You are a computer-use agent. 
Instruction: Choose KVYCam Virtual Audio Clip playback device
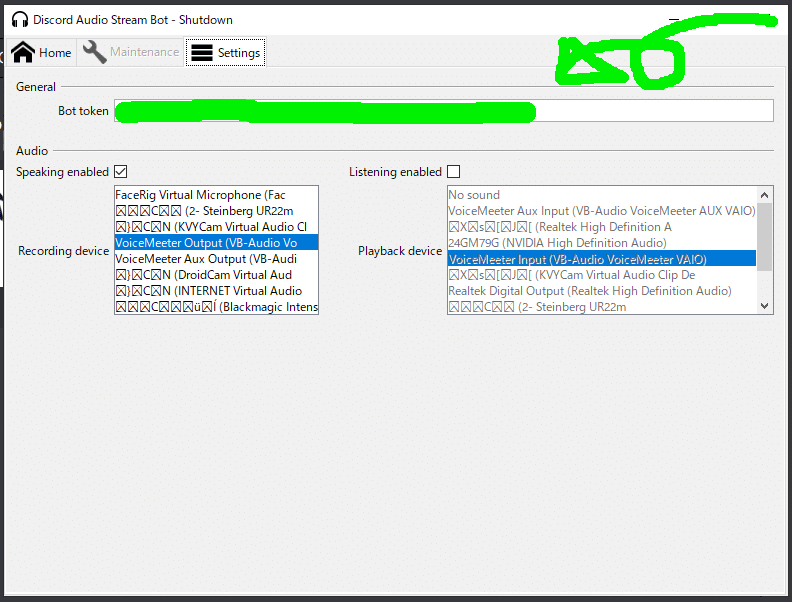[602, 275]
